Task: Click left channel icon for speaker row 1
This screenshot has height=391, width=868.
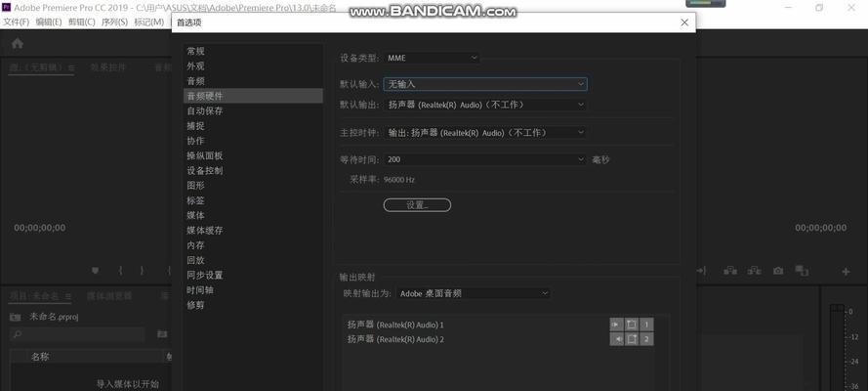Action: [617, 325]
